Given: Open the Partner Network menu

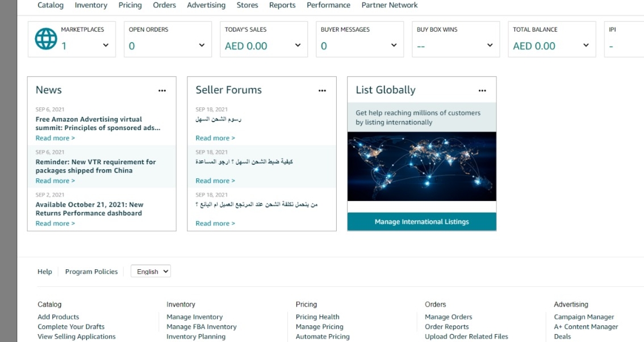Looking at the screenshot, I should (x=390, y=5).
